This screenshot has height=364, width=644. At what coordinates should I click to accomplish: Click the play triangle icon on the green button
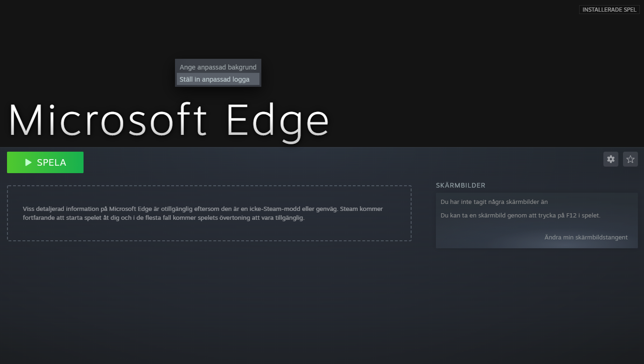[x=28, y=162]
